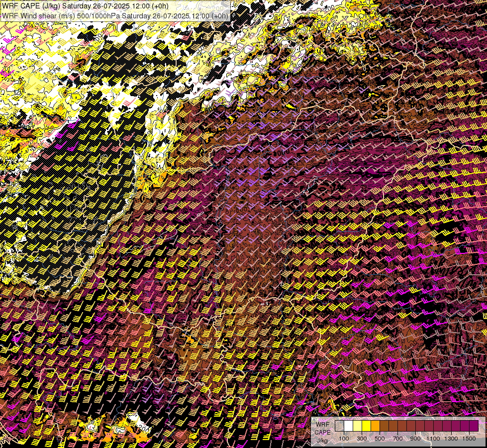487x448 pixels.
Task: Click the white legend swatch
Action: (349, 426)
